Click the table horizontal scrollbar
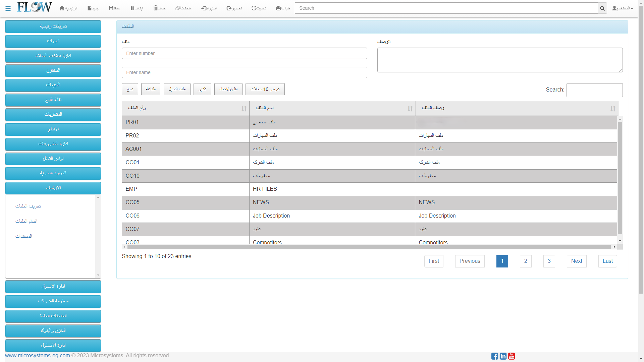 pos(369,247)
